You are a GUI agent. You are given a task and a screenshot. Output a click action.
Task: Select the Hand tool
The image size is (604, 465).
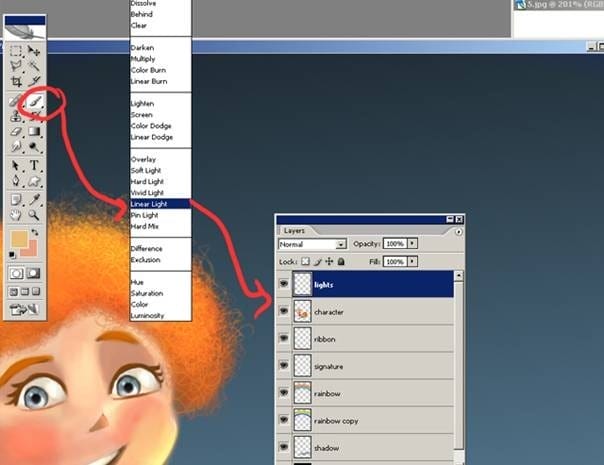pos(16,215)
